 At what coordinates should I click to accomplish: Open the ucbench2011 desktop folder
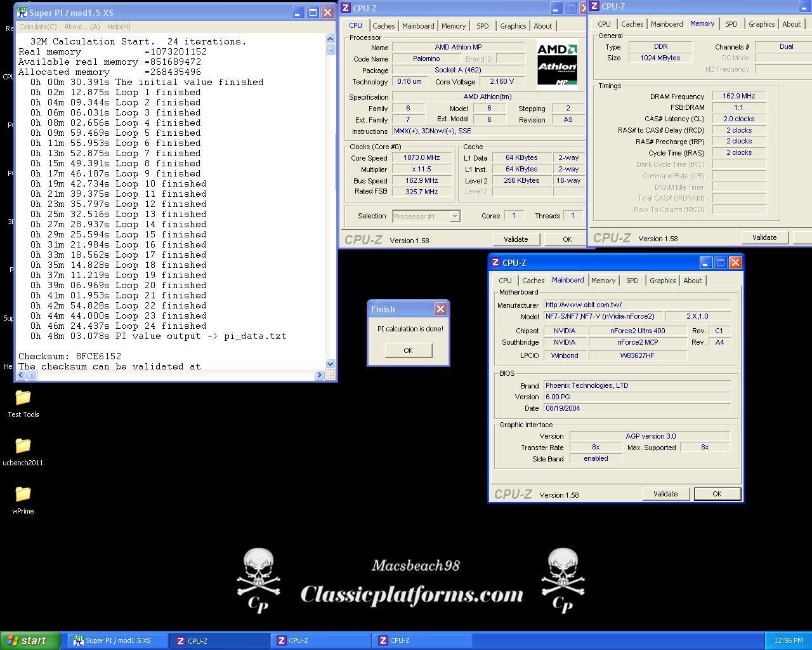[23, 452]
